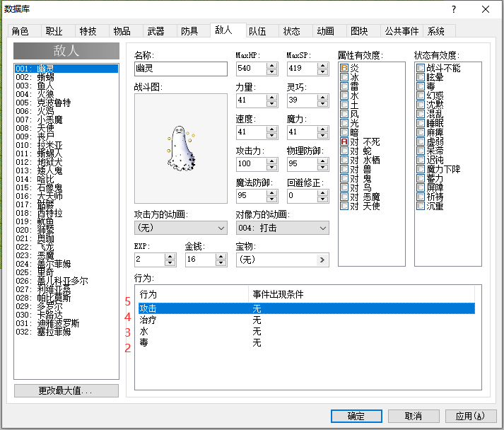Increase the MaxSP value with its up arrow
Viewport: 504px width, 430px height.
pos(322,66)
